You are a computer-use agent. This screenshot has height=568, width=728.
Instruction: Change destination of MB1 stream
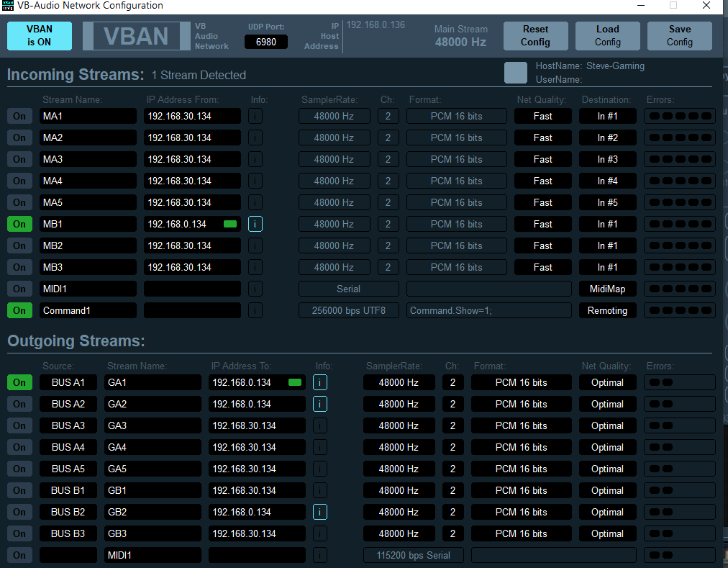pos(607,224)
